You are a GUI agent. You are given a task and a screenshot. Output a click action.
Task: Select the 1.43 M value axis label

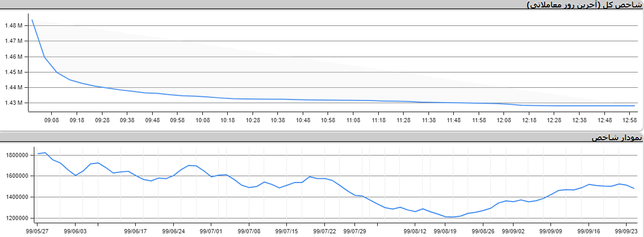pyautogui.click(x=13, y=103)
